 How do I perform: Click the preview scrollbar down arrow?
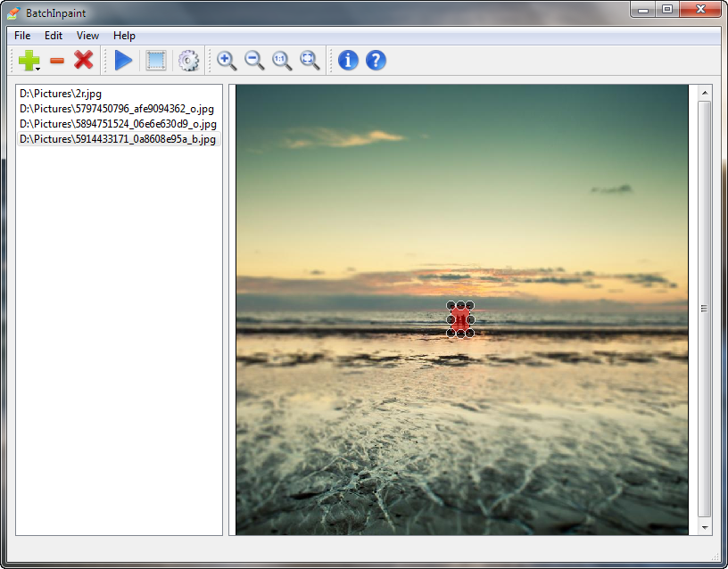point(705,527)
